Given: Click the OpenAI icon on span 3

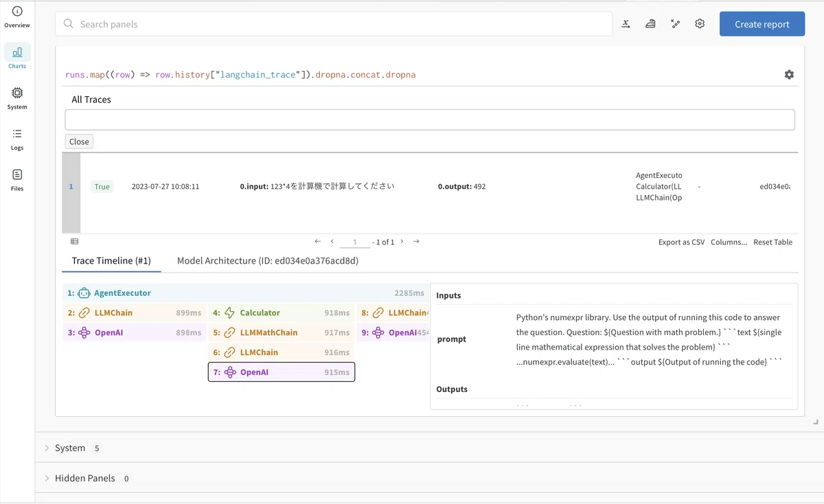Looking at the screenshot, I should click(x=84, y=333).
